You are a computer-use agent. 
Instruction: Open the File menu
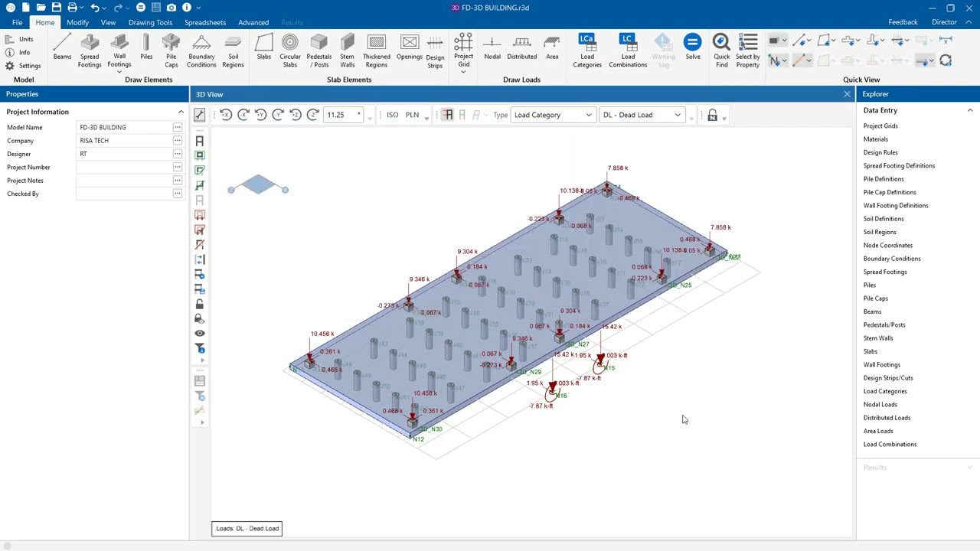pos(17,22)
